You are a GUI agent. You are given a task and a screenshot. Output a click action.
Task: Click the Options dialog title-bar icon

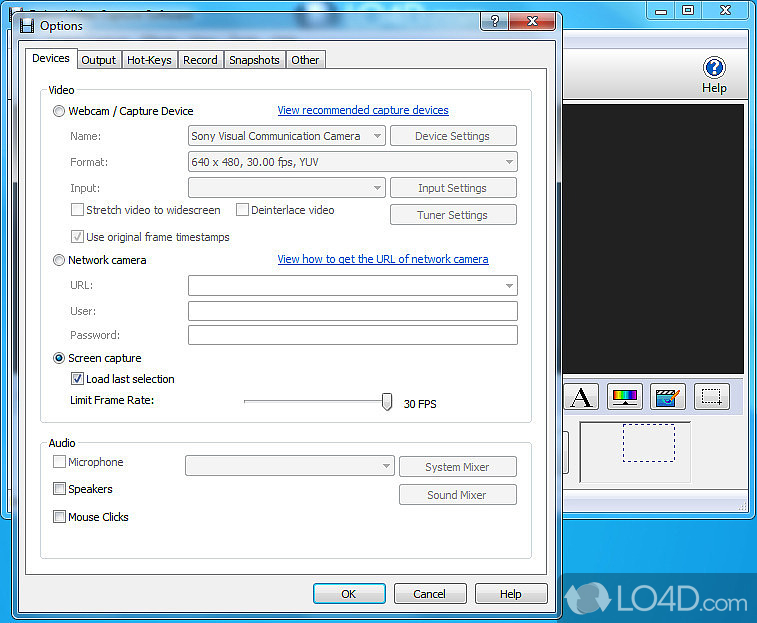pos(27,26)
